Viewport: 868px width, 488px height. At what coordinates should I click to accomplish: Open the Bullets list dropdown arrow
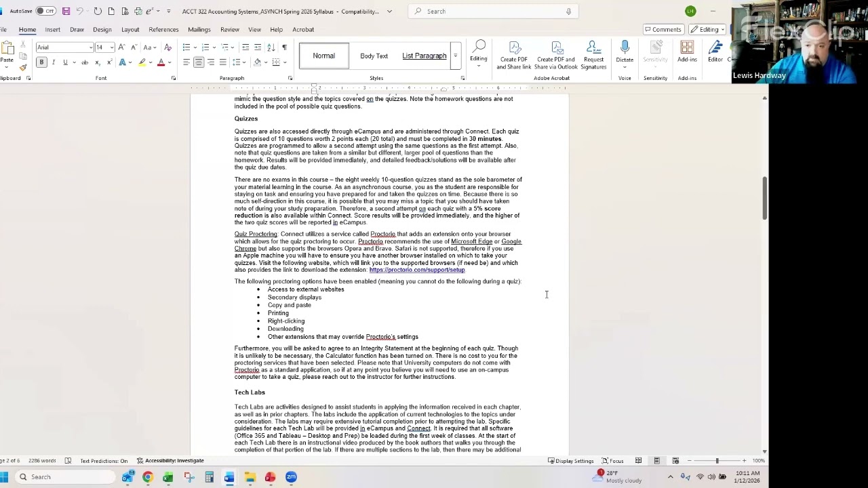194,47
